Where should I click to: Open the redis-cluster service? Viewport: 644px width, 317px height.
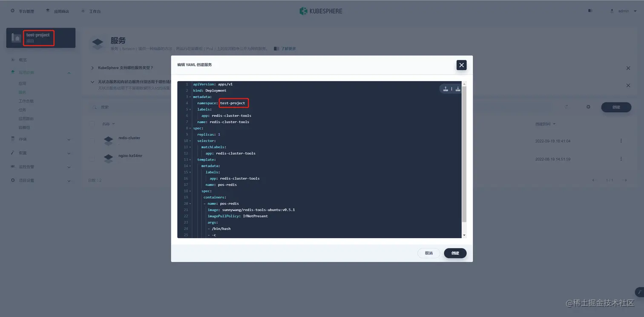click(129, 138)
